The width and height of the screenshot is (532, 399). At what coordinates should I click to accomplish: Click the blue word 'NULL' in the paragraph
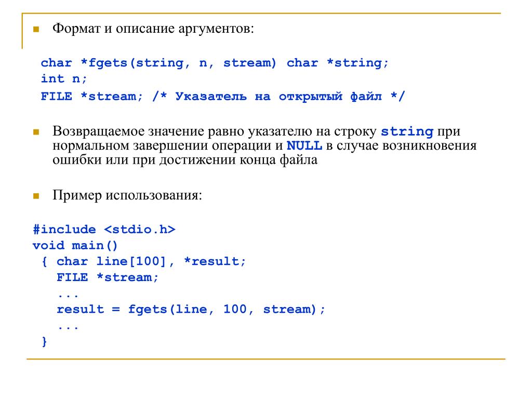click(x=304, y=145)
